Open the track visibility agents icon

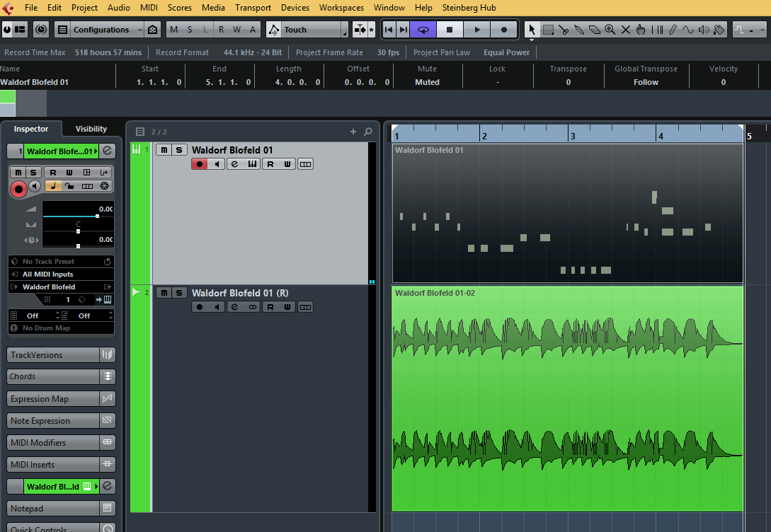pyautogui.click(x=152, y=30)
